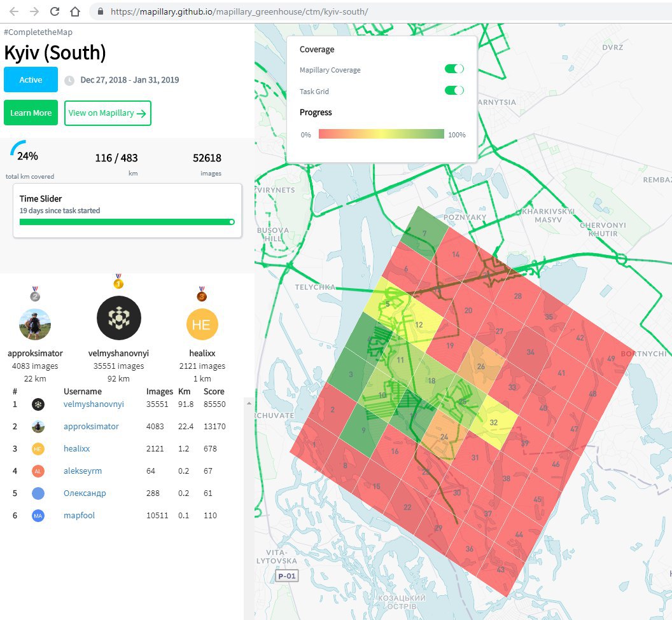The width and height of the screenshot is (672, 620).
Task: Click the Username column header
Action: coord(83,391)
